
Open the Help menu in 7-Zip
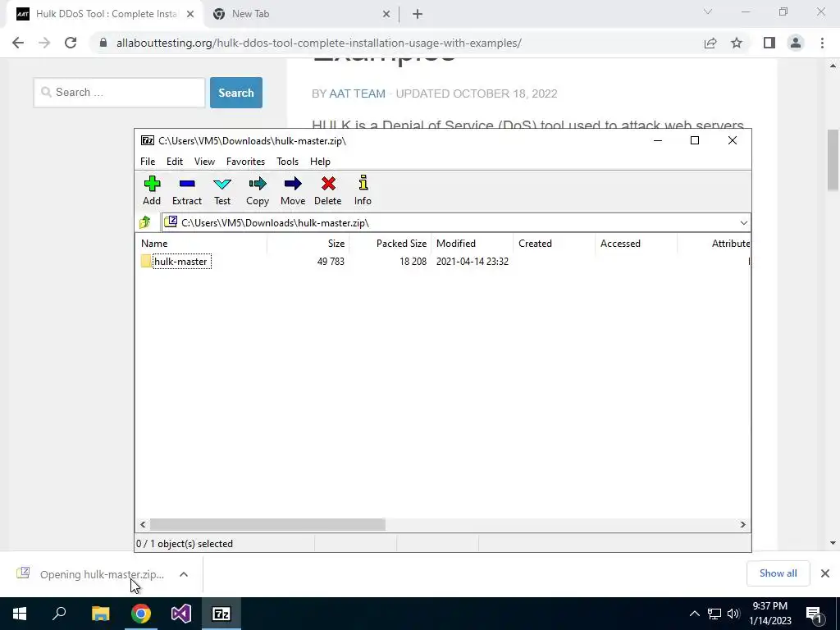[x=320, y=162]
